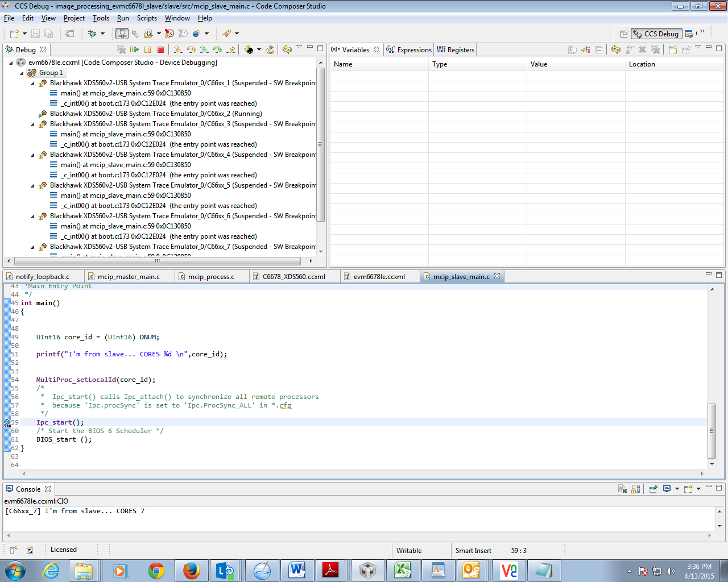Image resolution: width=728 pixels, height=582 pixels.
Task: Click the Debug tree vertical scrollbar
Action: 321,144
